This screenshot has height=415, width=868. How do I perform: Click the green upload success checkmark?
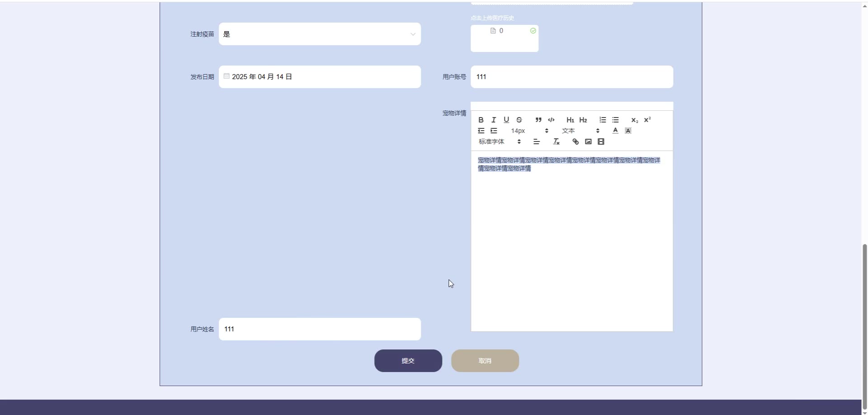533,31
